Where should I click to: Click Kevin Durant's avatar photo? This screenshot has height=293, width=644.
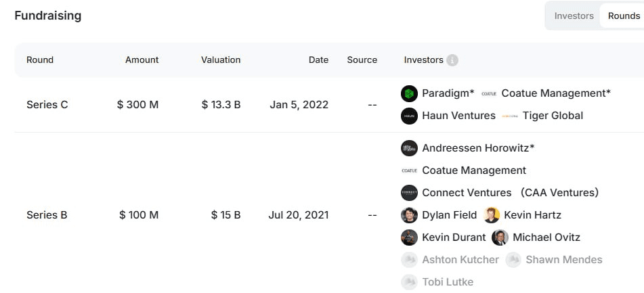pos(409,238)
